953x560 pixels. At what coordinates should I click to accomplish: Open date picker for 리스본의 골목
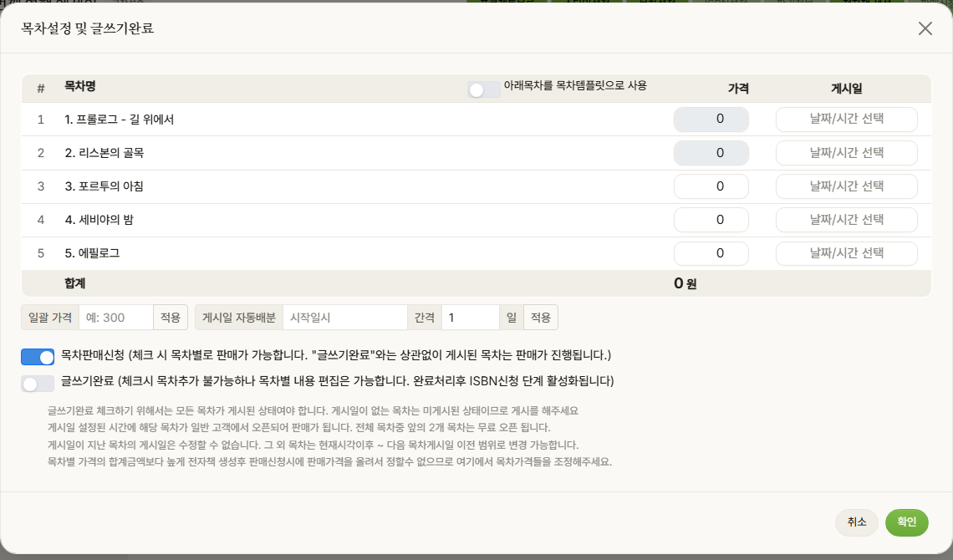pyautogui.click(x=847, y=153)
